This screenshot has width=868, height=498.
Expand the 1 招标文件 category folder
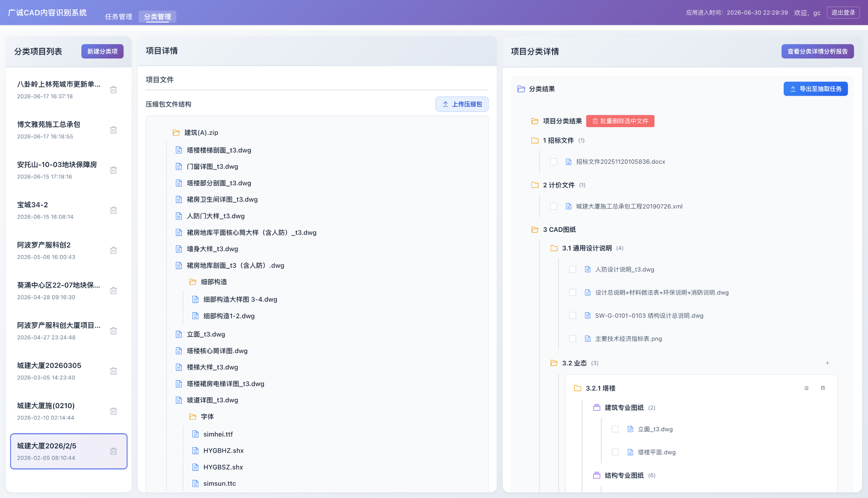click(535, 140)
